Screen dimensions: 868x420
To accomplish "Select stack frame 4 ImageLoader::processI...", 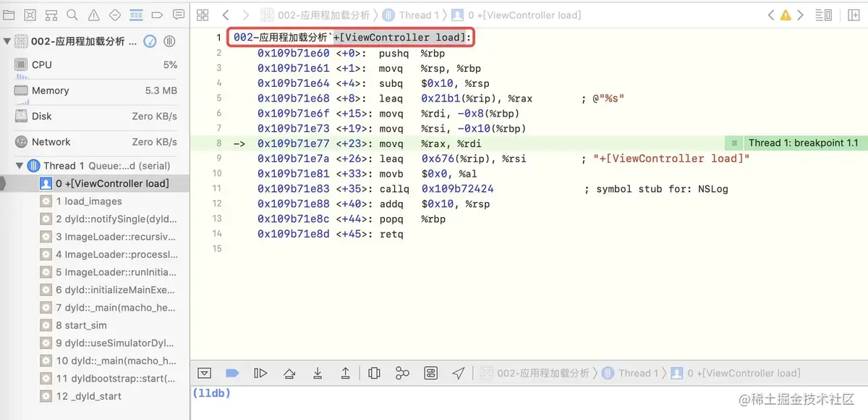I will (x=95, y=254).
